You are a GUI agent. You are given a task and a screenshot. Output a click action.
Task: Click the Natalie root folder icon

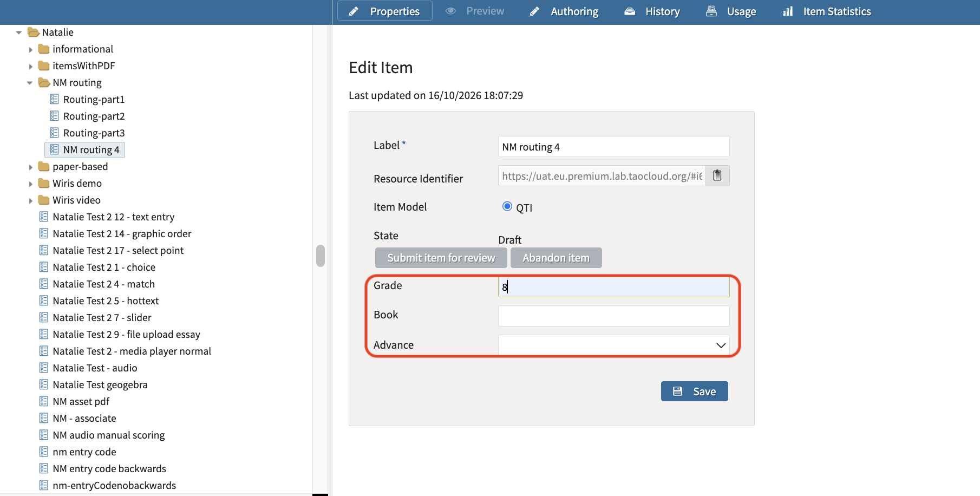[34, 32]
